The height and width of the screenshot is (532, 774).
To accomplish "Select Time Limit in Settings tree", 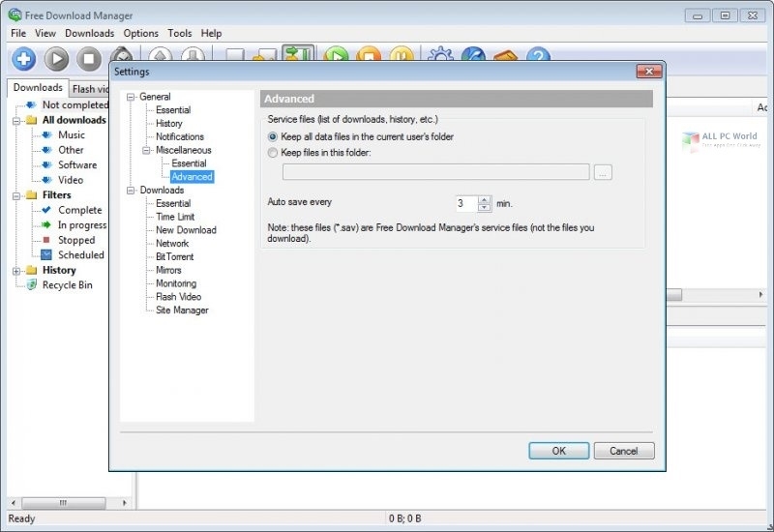I will point(175,217).
